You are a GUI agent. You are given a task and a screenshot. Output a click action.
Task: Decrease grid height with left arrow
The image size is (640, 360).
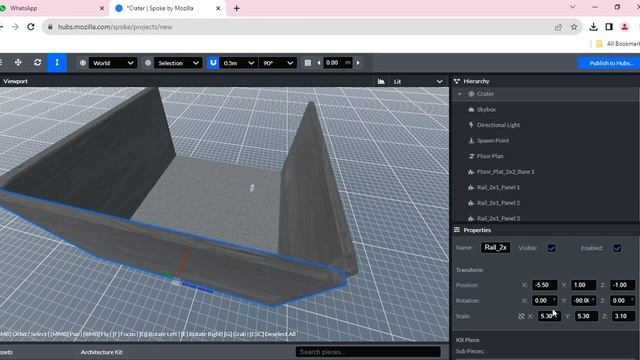click(319, 63)
